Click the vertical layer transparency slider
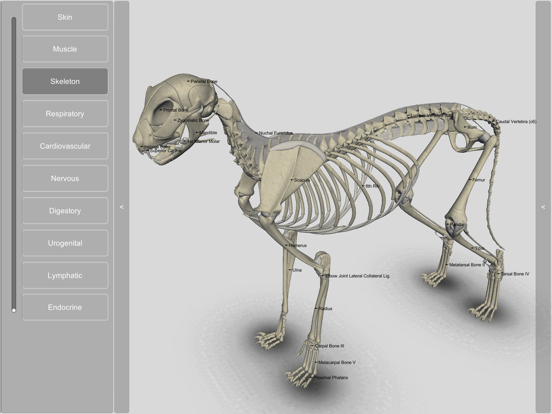The image size is (552, 414). [x=14, y=164]
